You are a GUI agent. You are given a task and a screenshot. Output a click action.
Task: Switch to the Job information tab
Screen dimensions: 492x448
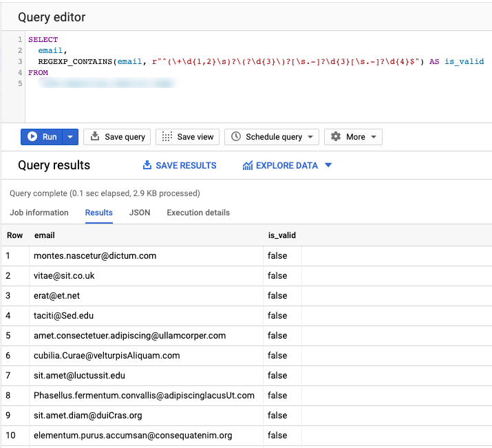click(39, 213)
